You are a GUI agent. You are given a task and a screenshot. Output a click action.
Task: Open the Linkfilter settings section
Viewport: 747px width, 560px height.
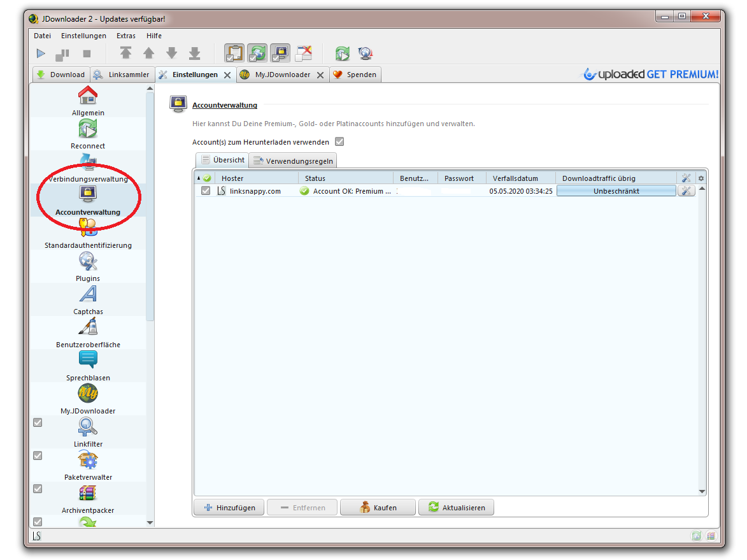[x=88, y=433]
